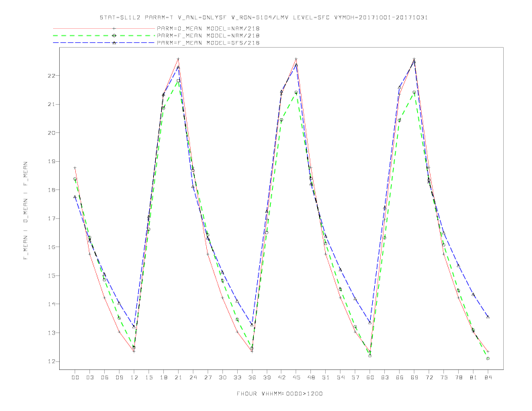
Task: Click the x-axis forecast hour label 66
Action: pos(400,377)
